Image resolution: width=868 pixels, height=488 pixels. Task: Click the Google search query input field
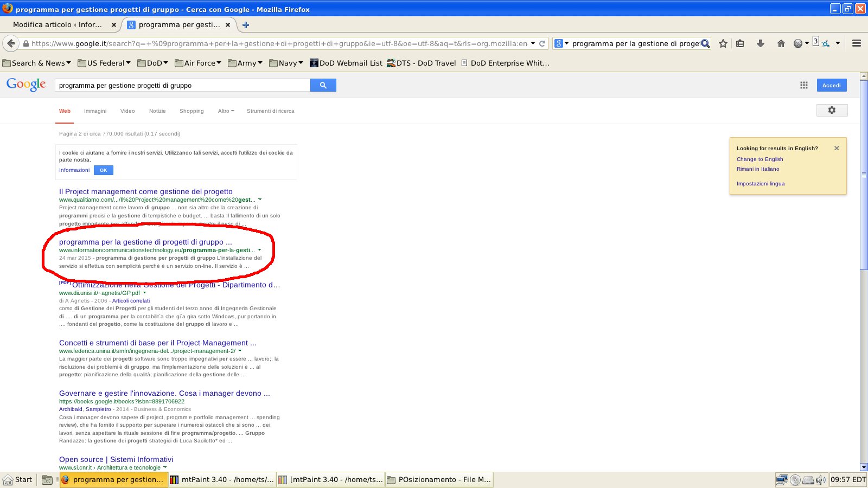[183, 85]
